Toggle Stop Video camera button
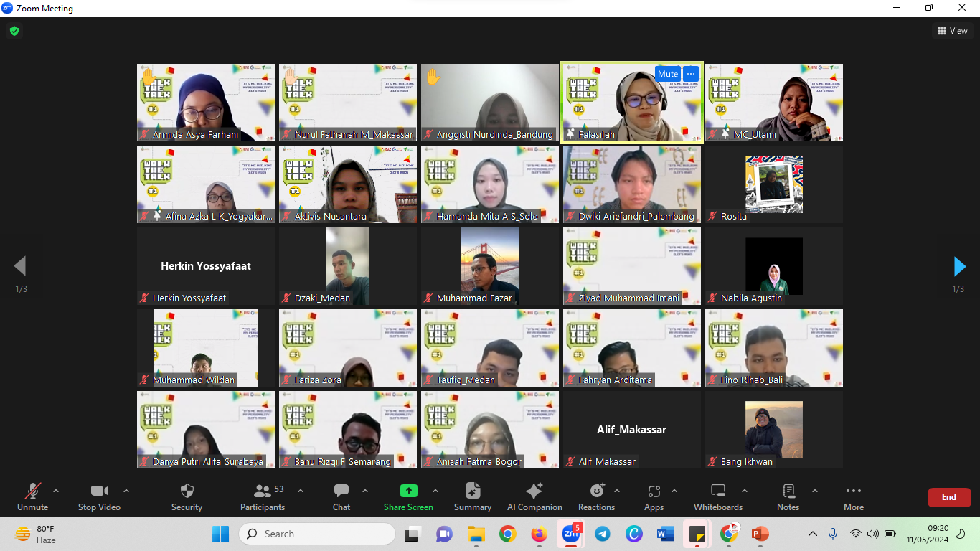Screen dimensions: 980x551 [99, 491]
